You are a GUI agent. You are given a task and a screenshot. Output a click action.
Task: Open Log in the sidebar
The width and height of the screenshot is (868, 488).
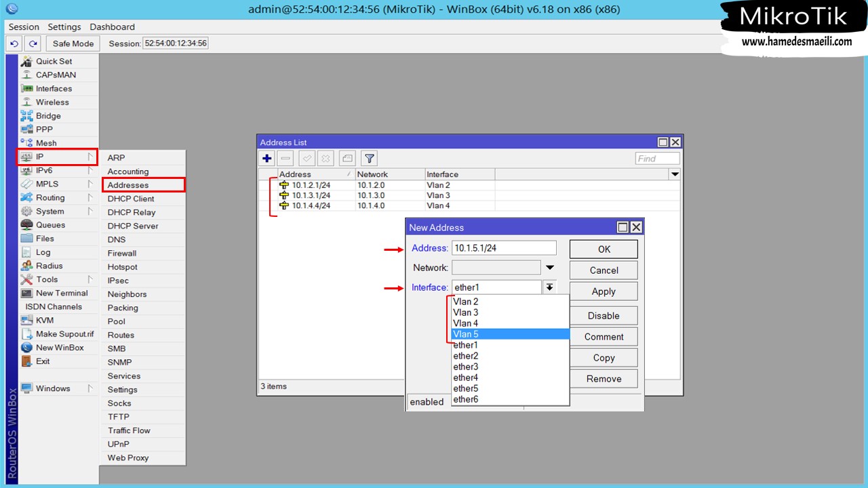pyautogui.click(x=43, y=252)
